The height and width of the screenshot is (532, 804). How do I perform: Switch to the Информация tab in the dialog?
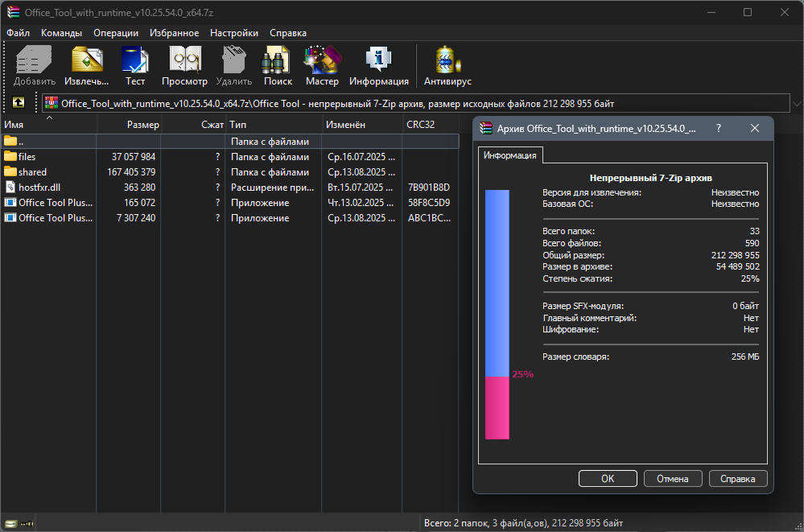click(x=510, y=155)
